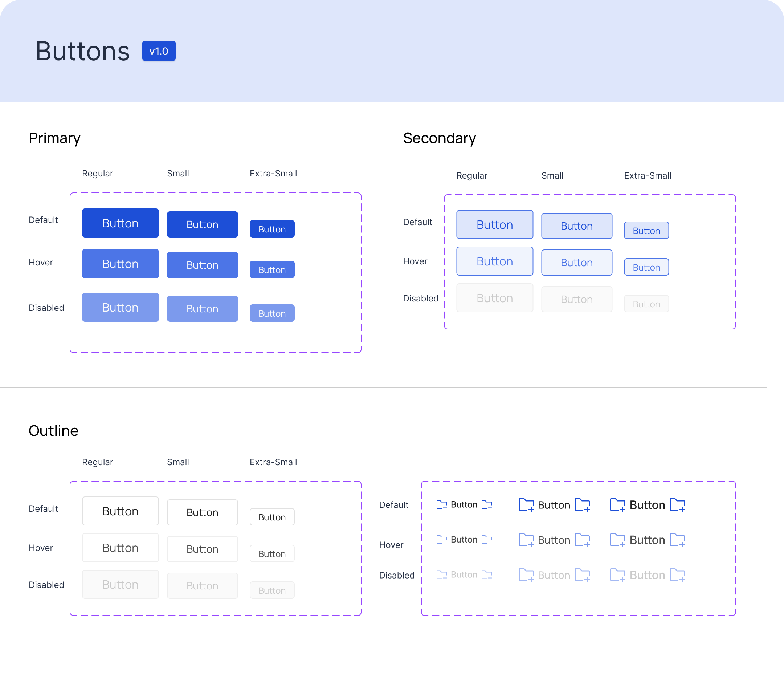Viewport: 784px width, 682px height.
Task: Click right folder icon of largest hover icon-button
Action: (x=677, y=540)
